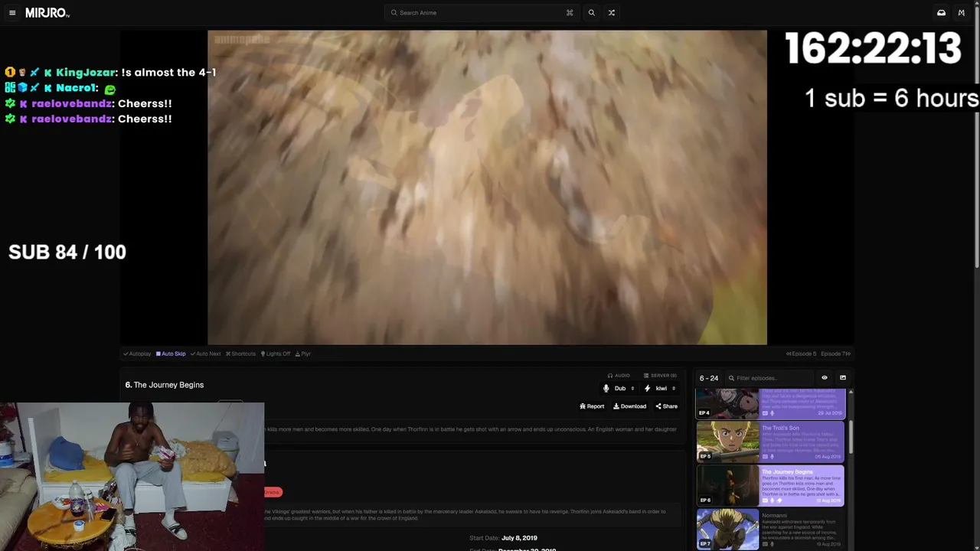Viewport: 980px width, 551px height.
Task: Focus the Search Anime field
Action: 481,13
